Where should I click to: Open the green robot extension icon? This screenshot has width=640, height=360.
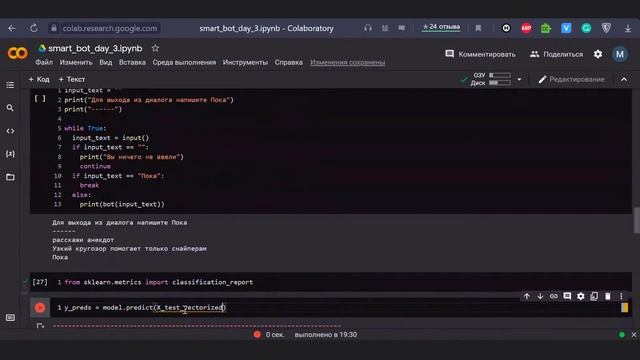pos(546,28)
